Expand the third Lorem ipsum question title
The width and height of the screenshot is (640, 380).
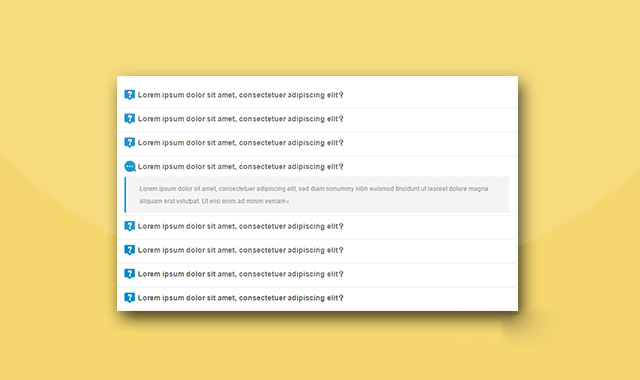coord(240,142)
